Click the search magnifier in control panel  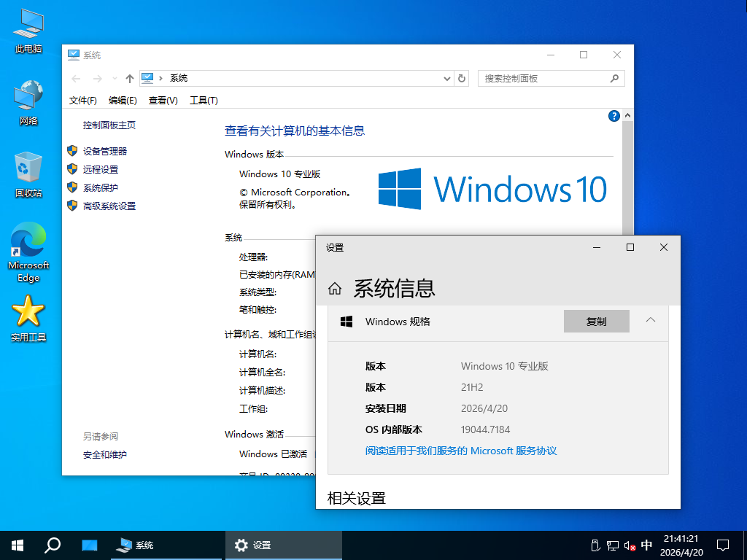[614, 78]
